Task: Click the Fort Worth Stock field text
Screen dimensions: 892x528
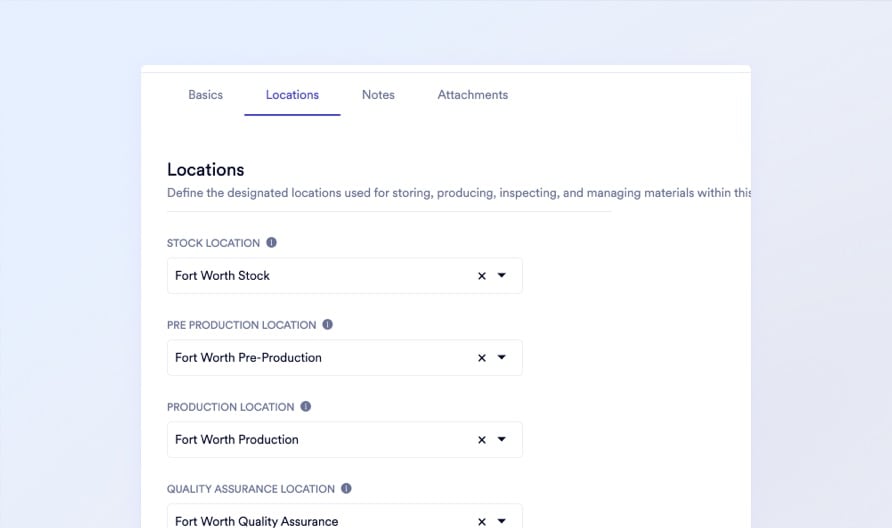Action: [223, 276]
